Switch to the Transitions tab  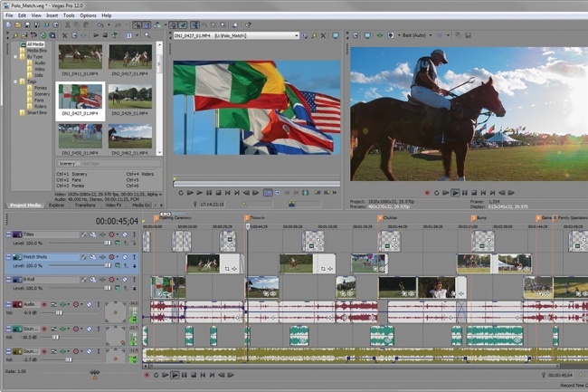[85, 206]
